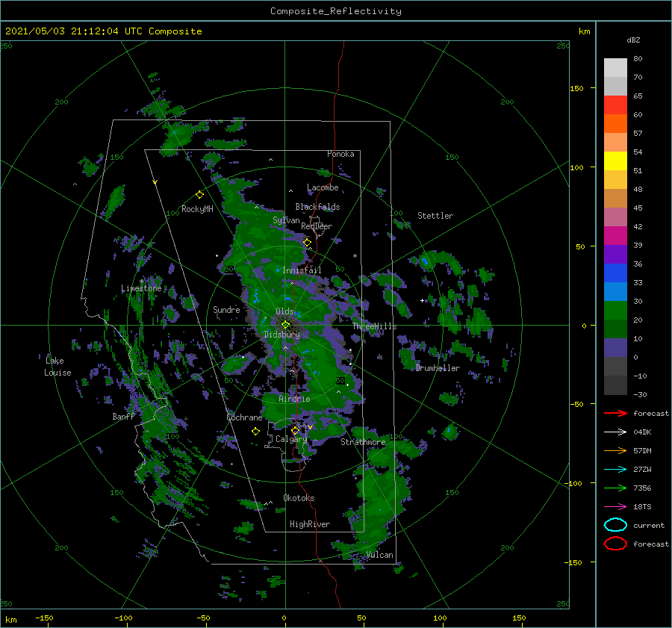The width and height of the screenshot is (672, 628).
Task: Click the purple 0-10 dBZ color swatch
Action: (615, 348)
